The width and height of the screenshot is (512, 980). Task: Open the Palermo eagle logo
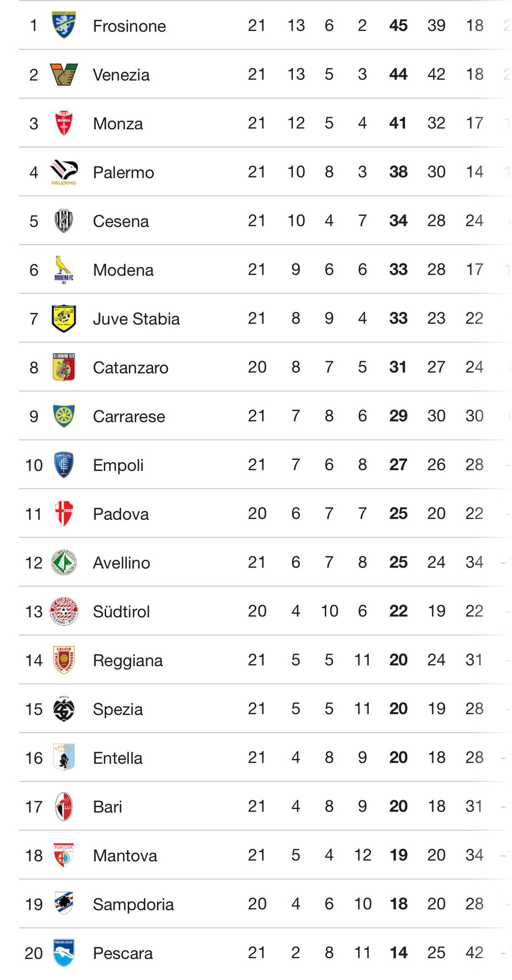click(64, 172)
